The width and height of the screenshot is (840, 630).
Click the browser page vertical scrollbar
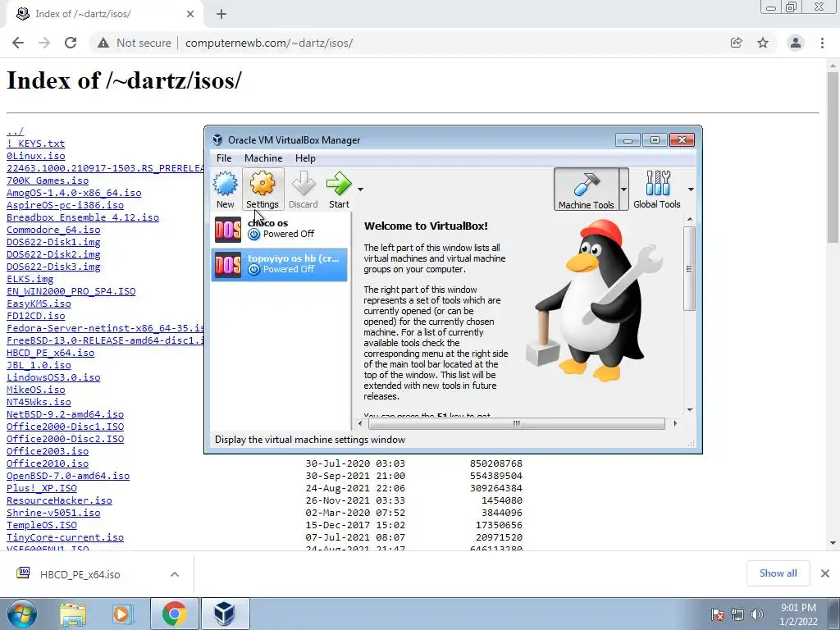833,157
